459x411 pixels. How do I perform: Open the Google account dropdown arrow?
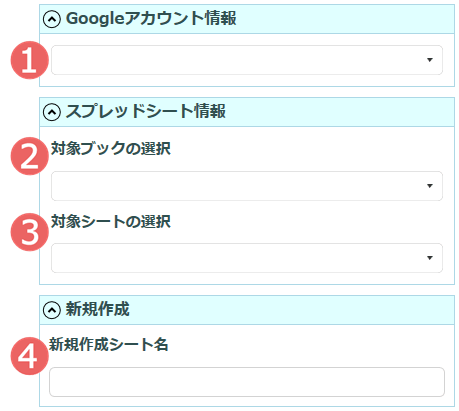(x=430, y=60)
